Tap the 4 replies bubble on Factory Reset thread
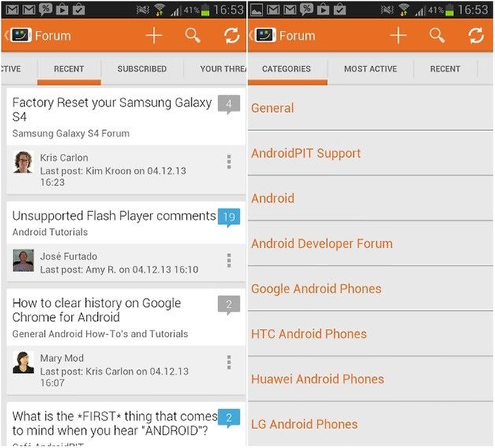 tap(229, 104)
